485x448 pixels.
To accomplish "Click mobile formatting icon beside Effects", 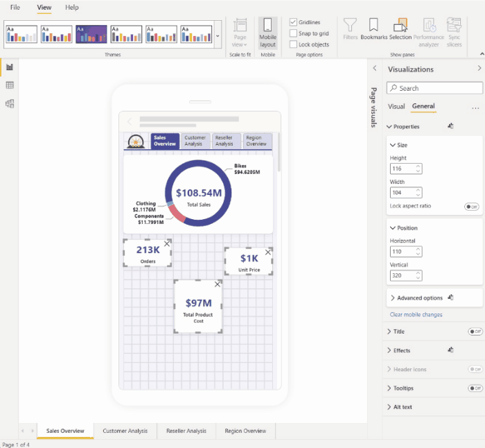I will tap(450, 350).
